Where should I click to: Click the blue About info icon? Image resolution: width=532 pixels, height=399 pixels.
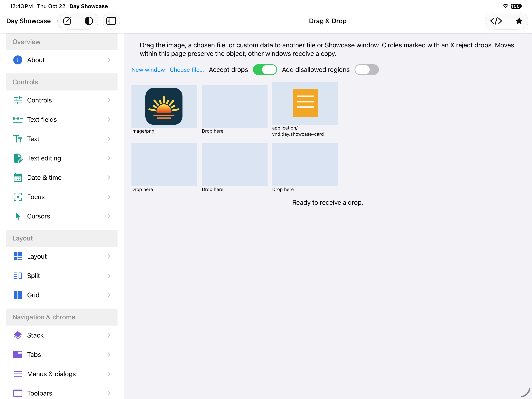coord(18,60)
